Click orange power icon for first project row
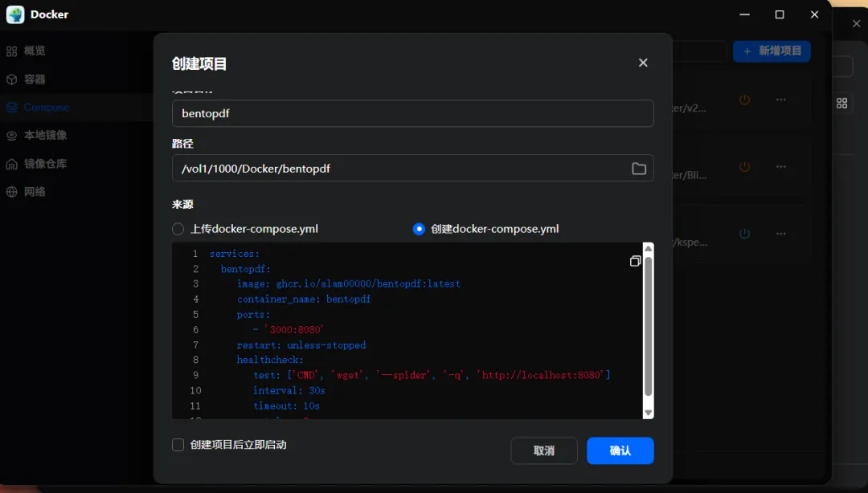The height and width of the screenshot is (493, 868). coord(744,100)
